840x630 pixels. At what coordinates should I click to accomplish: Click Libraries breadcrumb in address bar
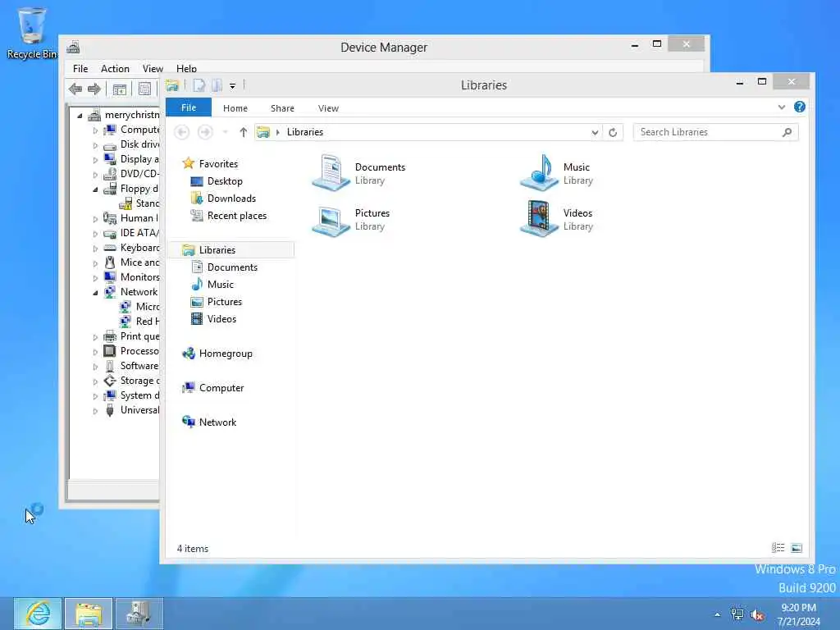coord(305,132)
